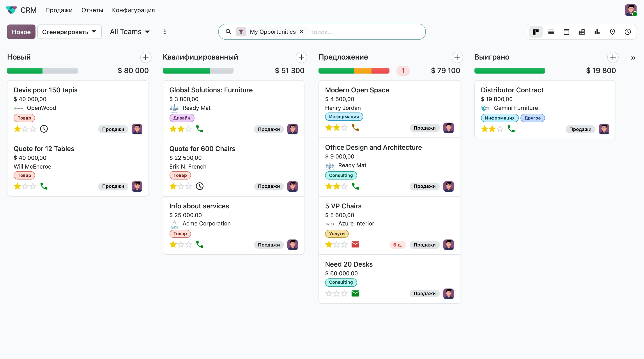644x359 pixels.
Task: Click the orange segment of Предложение progress bar
Action: pos(363,71)
